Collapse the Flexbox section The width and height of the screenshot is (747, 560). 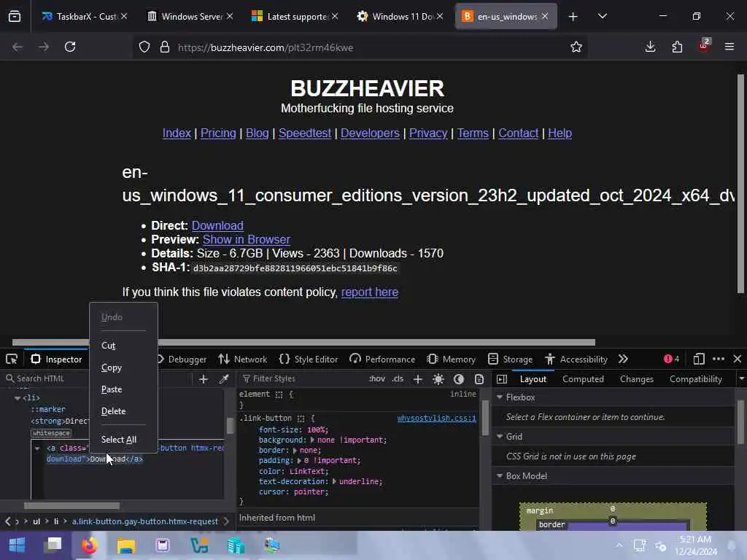(x=500, y=397)
